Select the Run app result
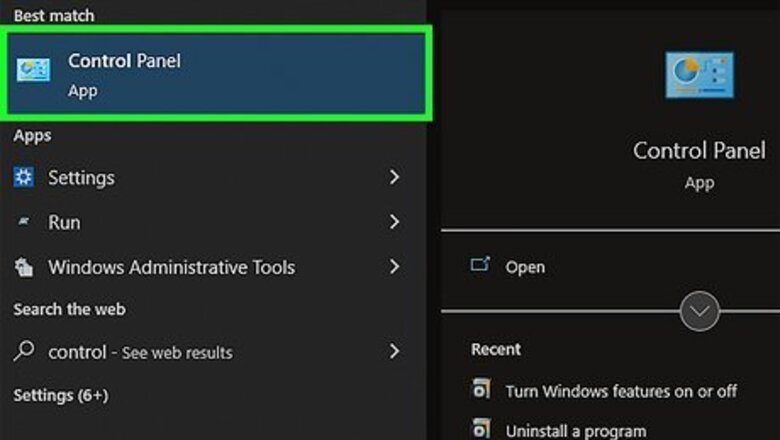 [x=213, y=222]
